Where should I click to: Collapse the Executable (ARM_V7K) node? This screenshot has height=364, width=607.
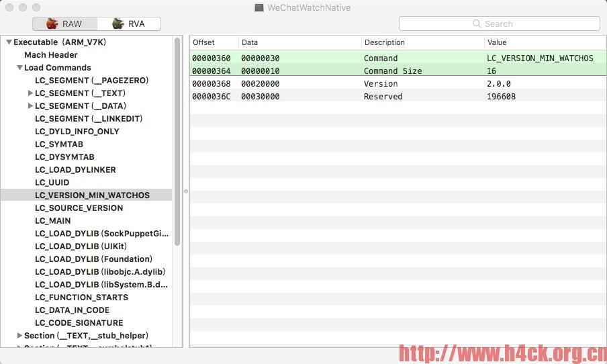tap(9, 42)
